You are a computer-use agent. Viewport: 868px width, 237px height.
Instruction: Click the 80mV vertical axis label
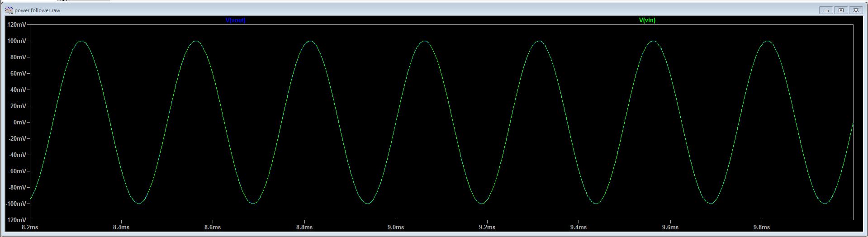click(x=18, y=57)
